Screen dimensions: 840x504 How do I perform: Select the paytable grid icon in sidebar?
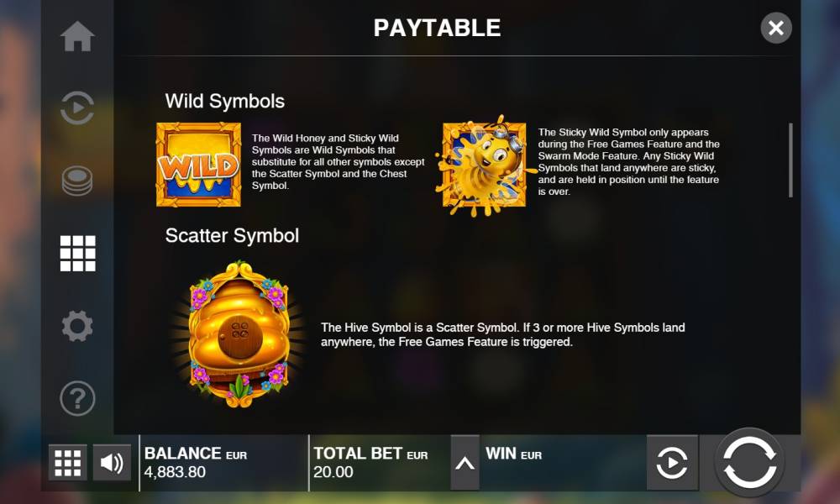click(77, 254)
